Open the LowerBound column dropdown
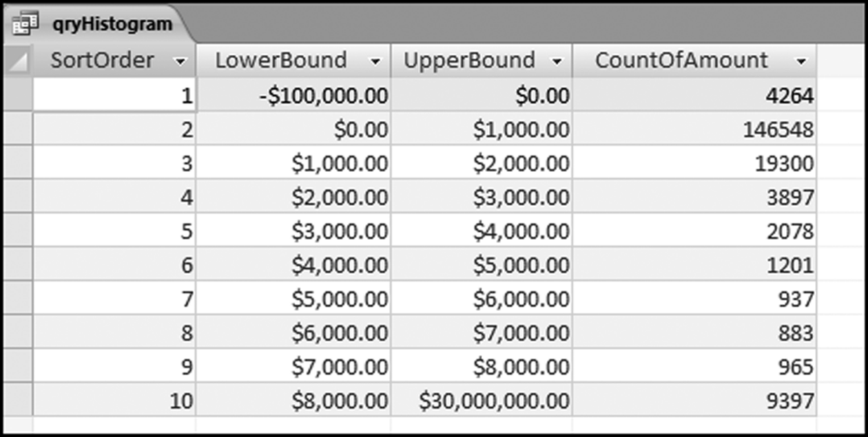The width and height of the screenshot is (868, 437). pyautogui.click(x=375, y=61)
